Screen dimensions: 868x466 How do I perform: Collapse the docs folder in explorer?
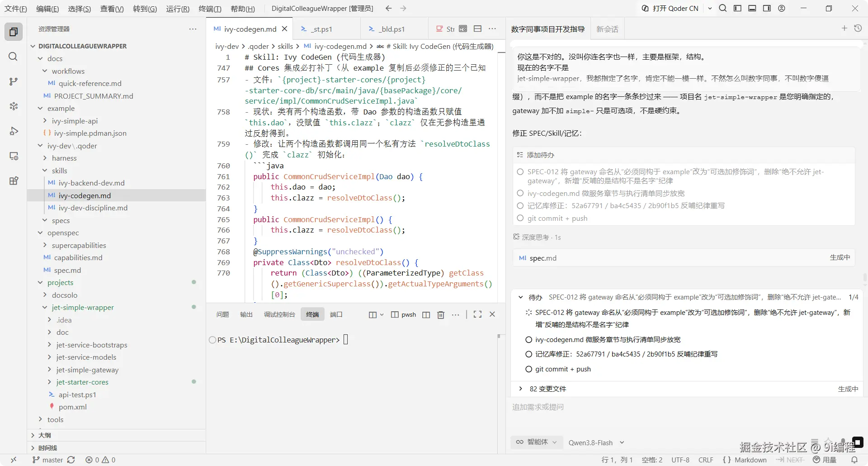[x=40, y=58]
